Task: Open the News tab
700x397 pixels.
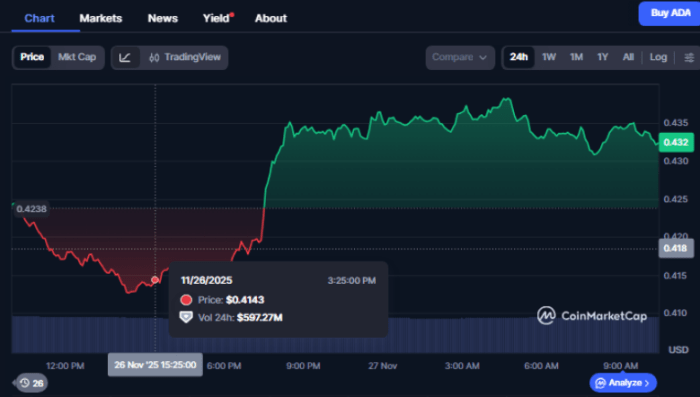Action: [162, 18]
